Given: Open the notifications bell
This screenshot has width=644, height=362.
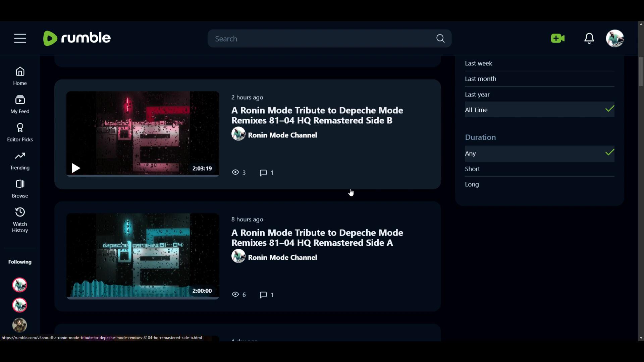Looking at the screenshot, I should pos(589,39).
